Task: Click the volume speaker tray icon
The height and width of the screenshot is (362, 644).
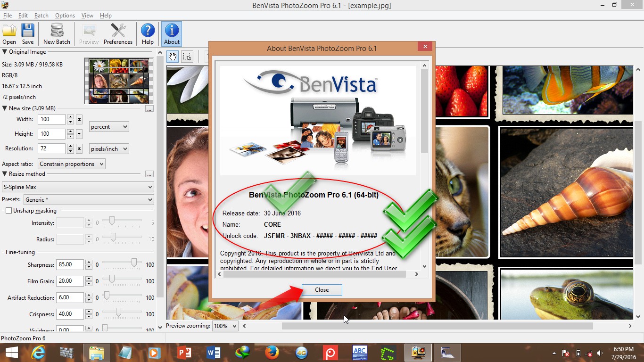Action: pos(600,353)
